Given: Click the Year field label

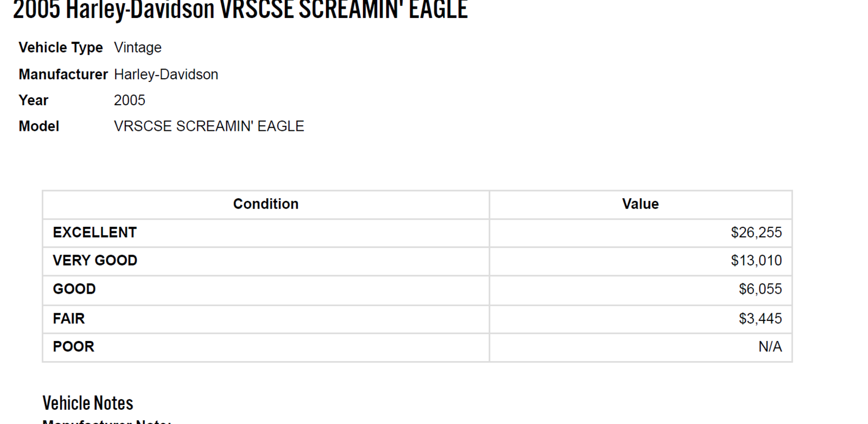Looking at the screenshot, I should coord(34,100).
